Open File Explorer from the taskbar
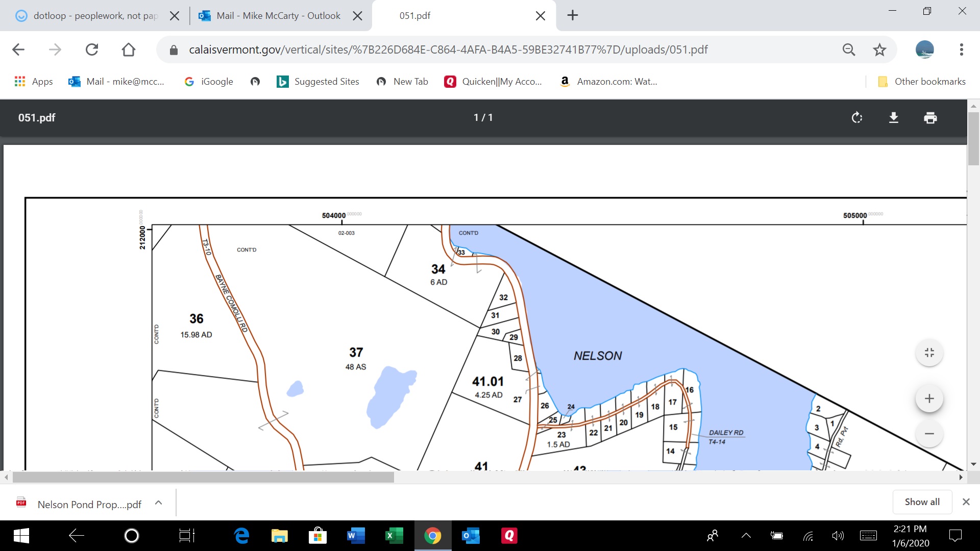 pyautogui.click(x=280, y=536)
